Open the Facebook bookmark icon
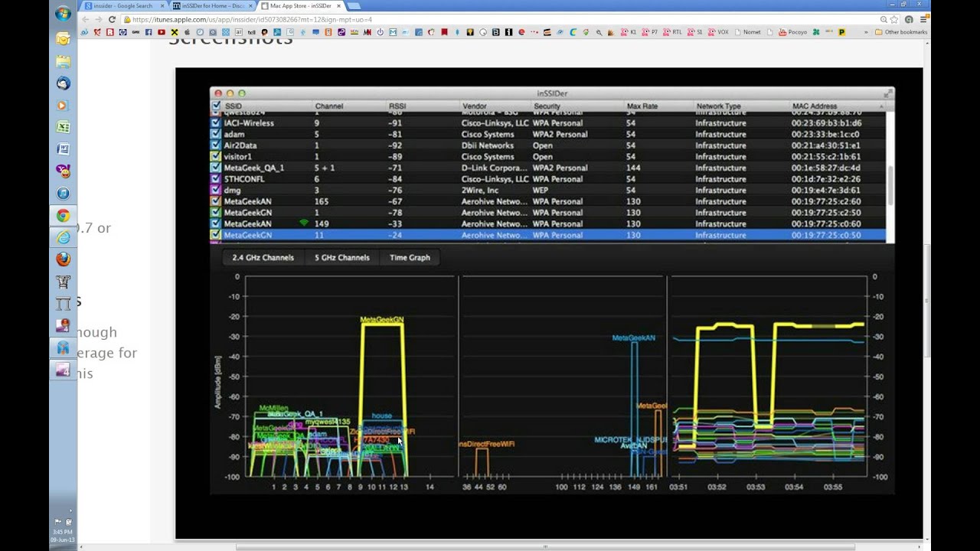The image size is (980, 551). (149, 32)
